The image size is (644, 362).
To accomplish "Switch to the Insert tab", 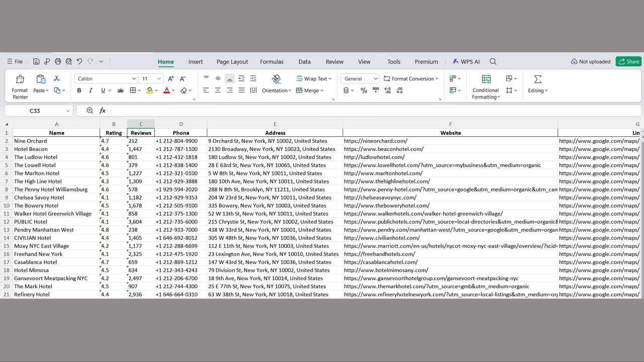I will point(196,61).
